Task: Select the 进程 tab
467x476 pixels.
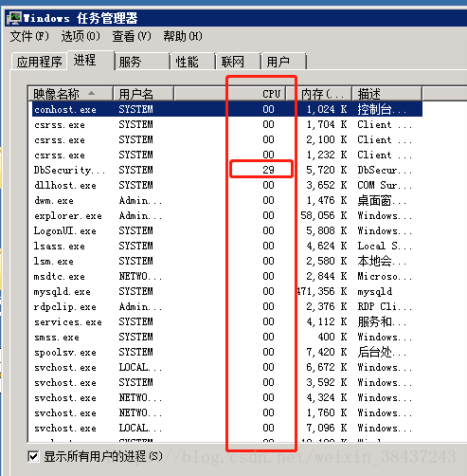Action: click(90, 60)
